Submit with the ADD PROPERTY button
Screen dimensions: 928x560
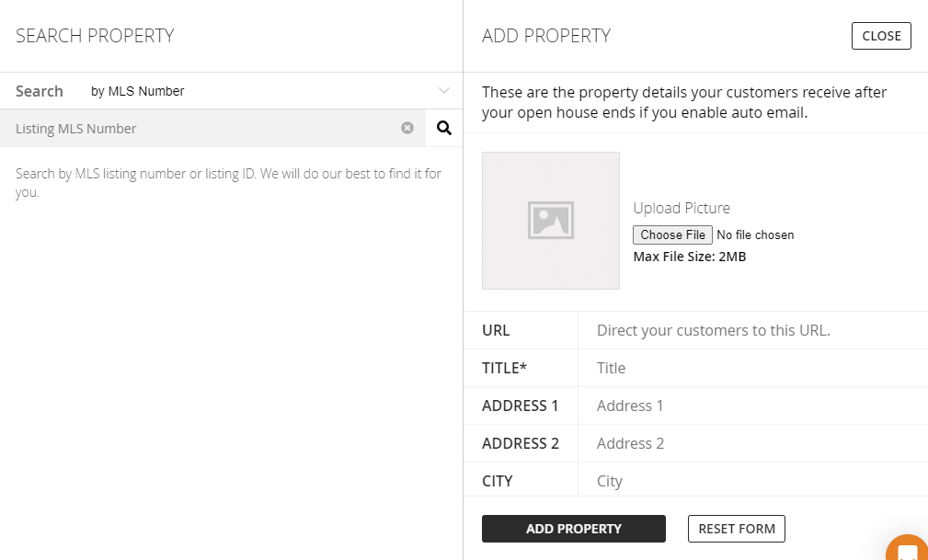coord(573,529)
